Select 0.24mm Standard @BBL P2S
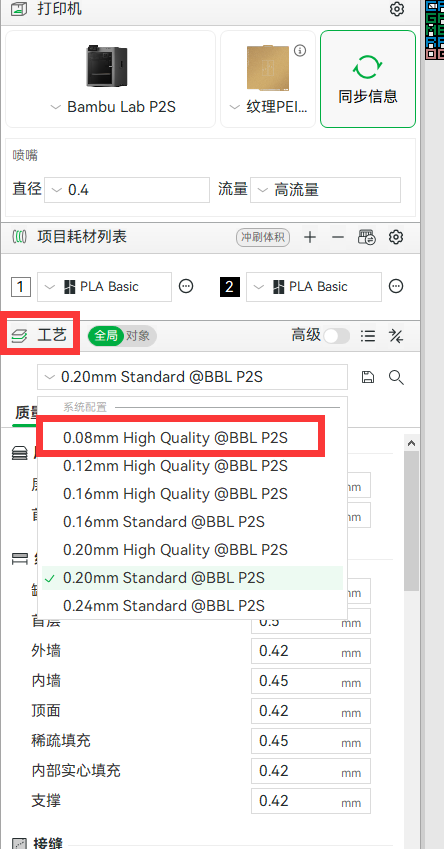Screen dimensions: 444x849 click(x=192, y=606)
